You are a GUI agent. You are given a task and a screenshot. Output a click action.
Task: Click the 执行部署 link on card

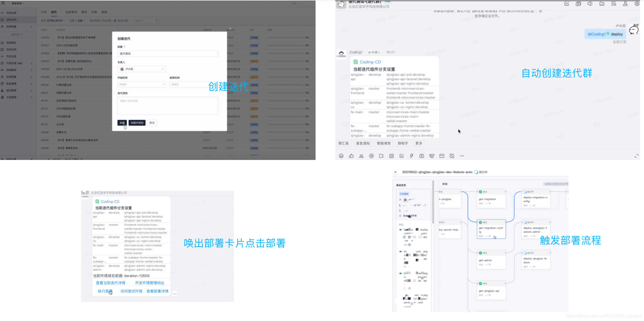pos(105,291)
